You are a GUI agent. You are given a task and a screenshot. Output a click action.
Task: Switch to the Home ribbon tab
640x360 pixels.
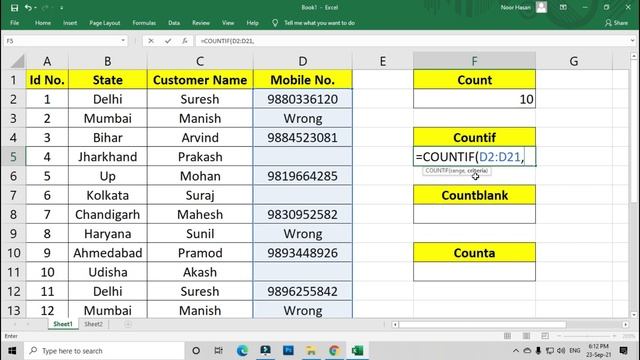click(43, 23)
